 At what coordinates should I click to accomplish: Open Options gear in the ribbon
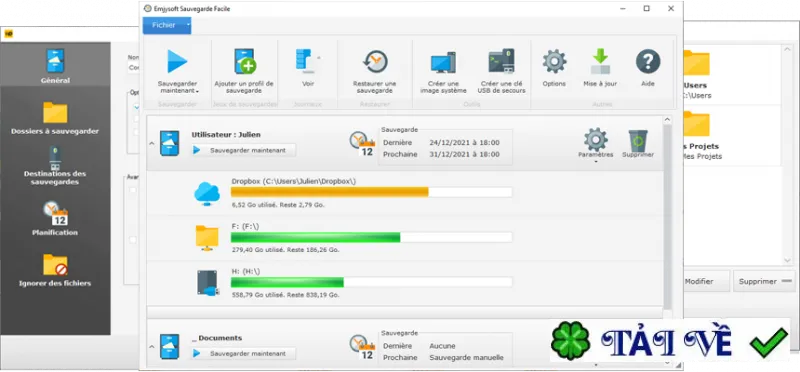554,61
